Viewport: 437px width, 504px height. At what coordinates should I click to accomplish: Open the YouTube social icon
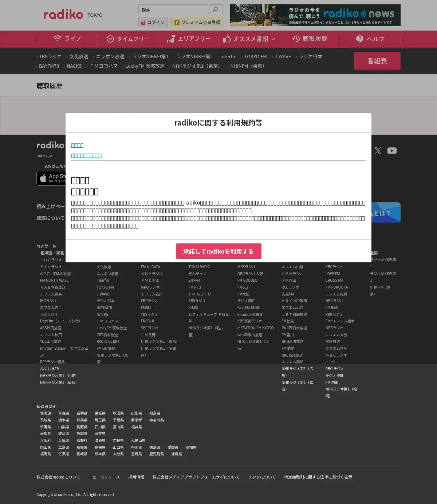pos(392,151)
